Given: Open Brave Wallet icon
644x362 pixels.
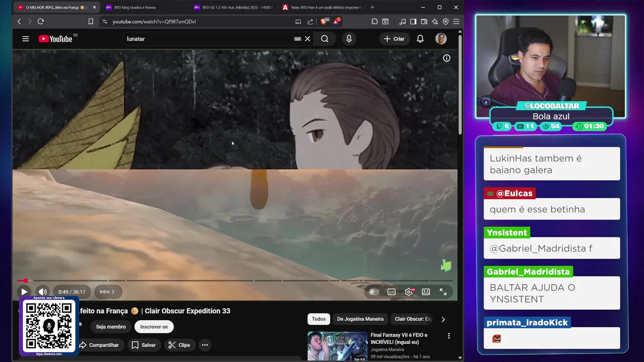Looking at the screenshot, I should coord(424,22).
